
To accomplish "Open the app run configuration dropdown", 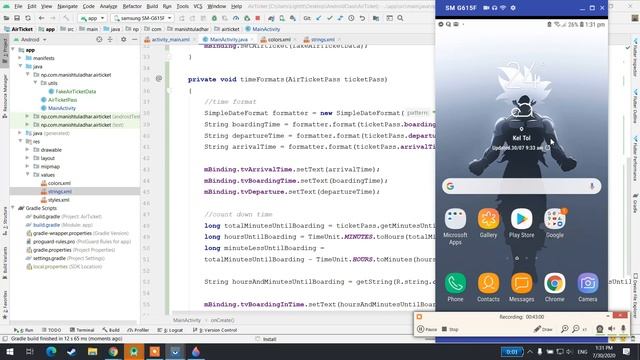I will point(93,18).
